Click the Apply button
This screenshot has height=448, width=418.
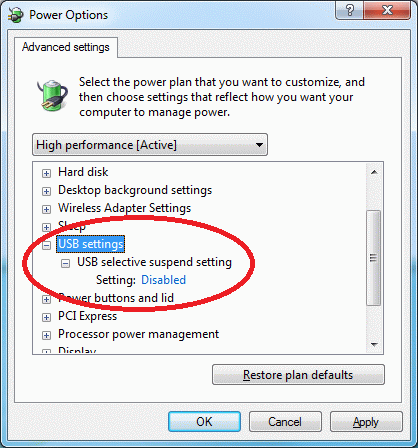366,422
